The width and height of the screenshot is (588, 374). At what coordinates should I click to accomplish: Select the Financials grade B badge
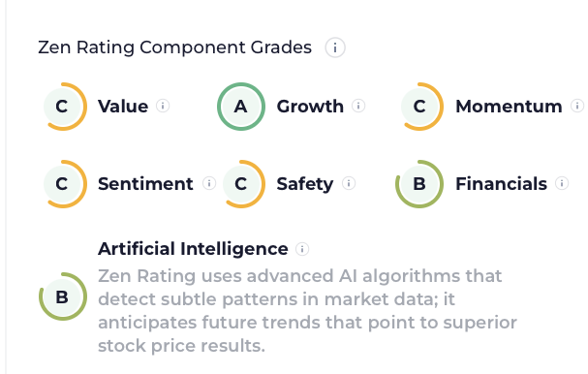[419, 184]
